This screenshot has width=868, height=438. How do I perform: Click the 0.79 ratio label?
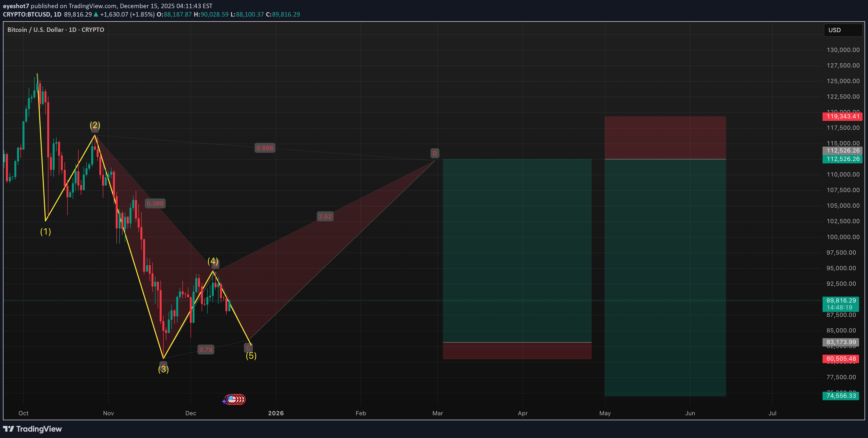point(206,350)
